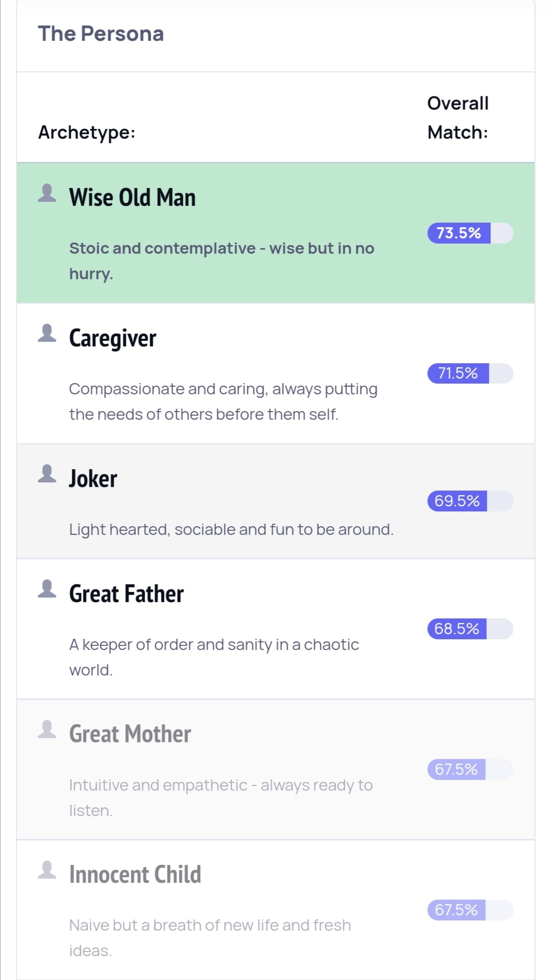550x980 pixels.
Task: Select the Joker archetype title
Action: coord(93,479)
